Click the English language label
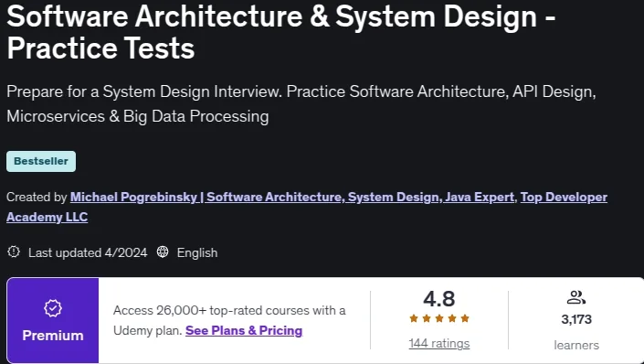 tap(197, 252)
